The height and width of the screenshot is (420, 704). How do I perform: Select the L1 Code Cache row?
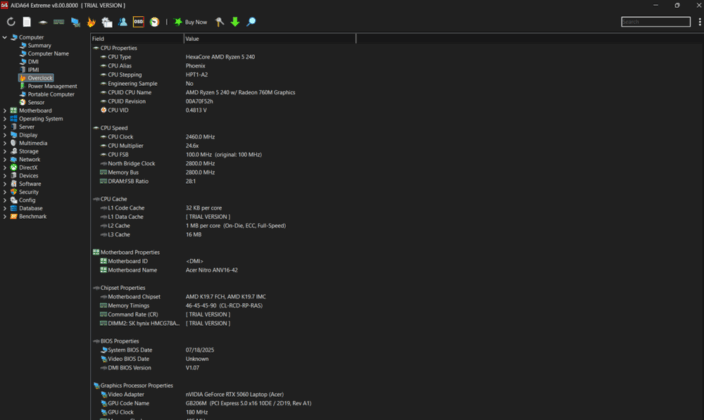click(x=224, y=208)
